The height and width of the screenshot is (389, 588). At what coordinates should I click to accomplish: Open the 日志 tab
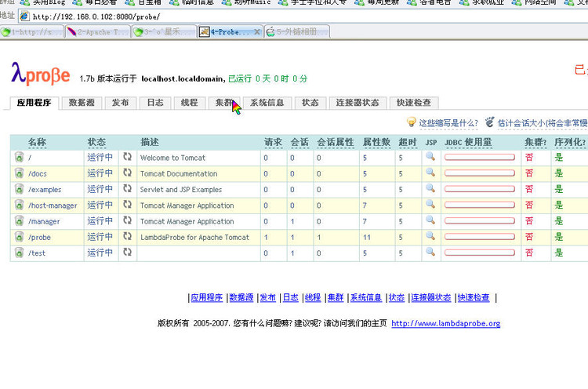pos(155,103)
